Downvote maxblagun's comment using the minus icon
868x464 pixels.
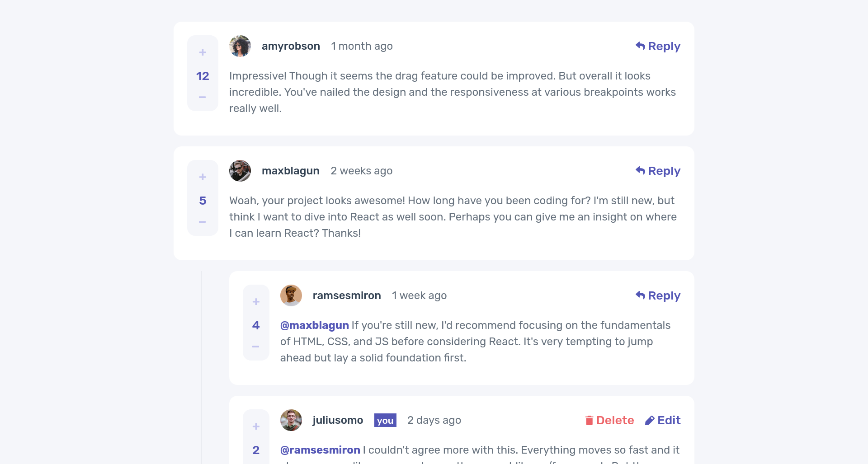coord(203,222)
